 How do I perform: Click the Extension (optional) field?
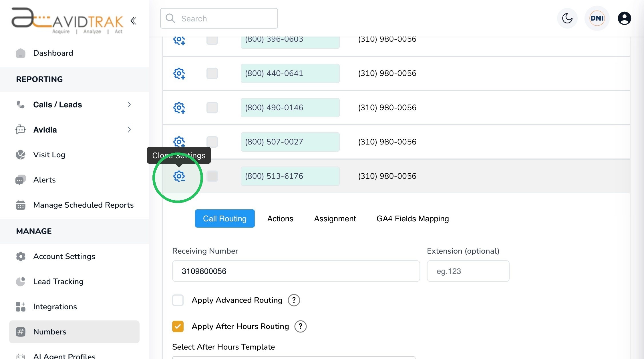[x=468, y=271]
